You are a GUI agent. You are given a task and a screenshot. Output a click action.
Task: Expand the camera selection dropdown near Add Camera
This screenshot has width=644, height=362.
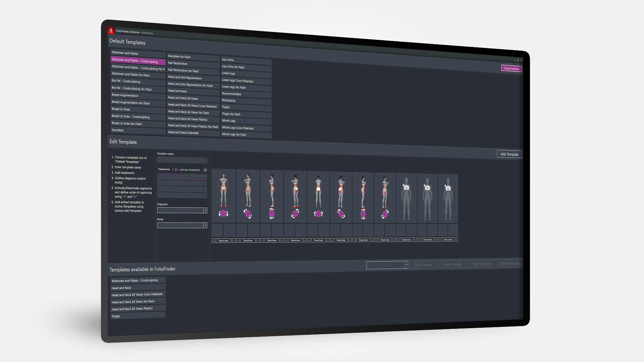click(x=406, y=265)
